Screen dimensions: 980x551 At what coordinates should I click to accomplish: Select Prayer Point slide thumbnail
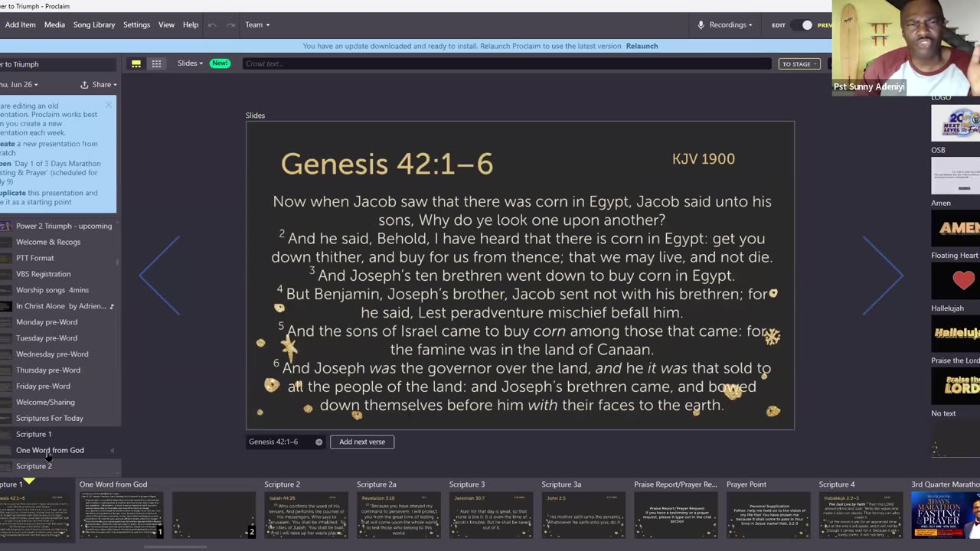[768, 515]
